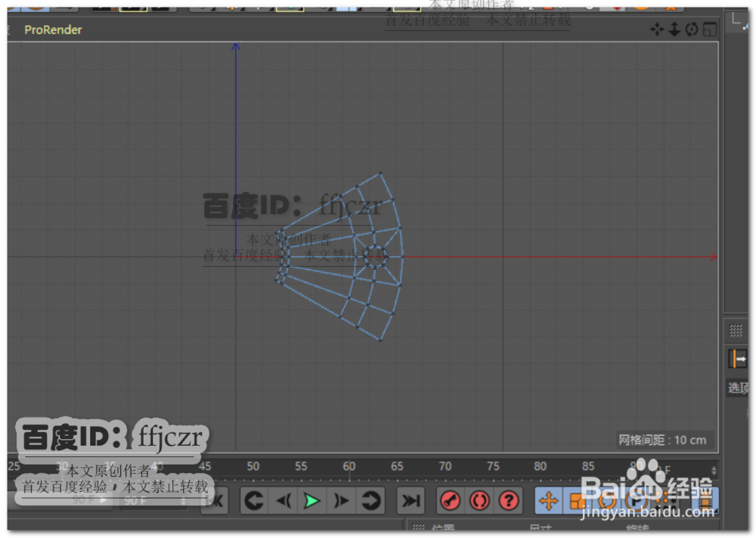Image resolution: width=756 pixels, height=538 pixels.
Task: Click the keyframe selection question-mark button
Action: point(508,502)
